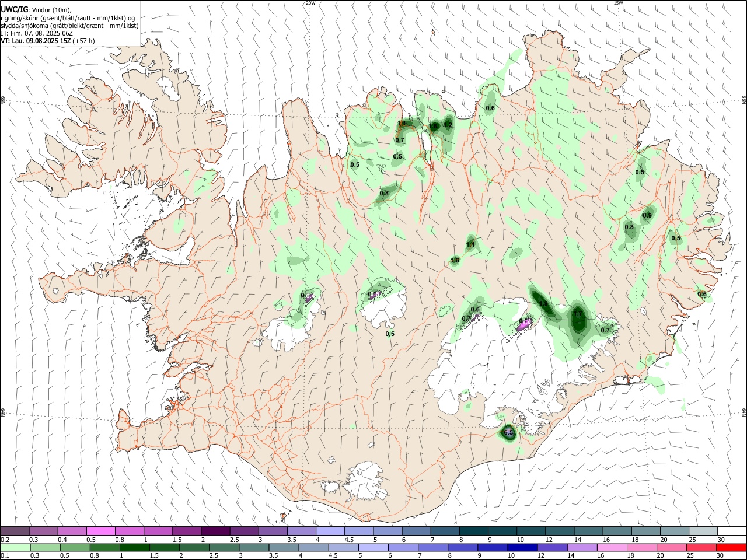Click the 'IT: Fim. 07. 08. 2025 06Z' line
747x560 pixels.
click(37, 33)
